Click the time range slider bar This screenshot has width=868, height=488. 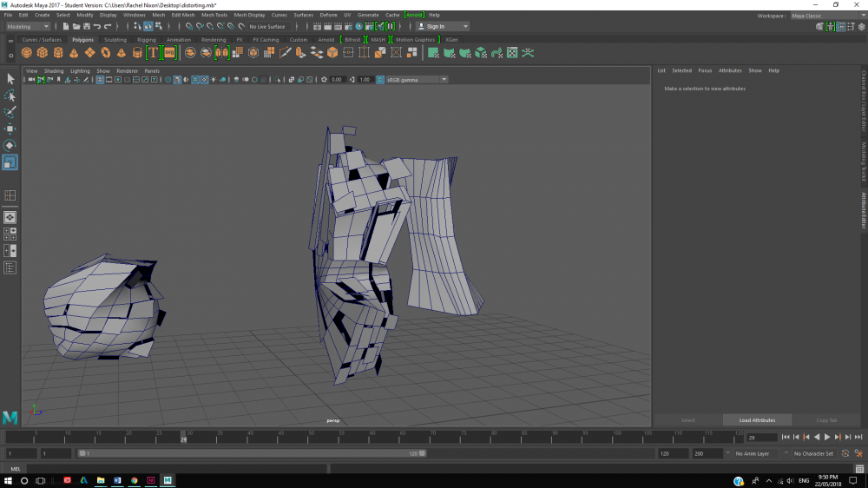252,453
